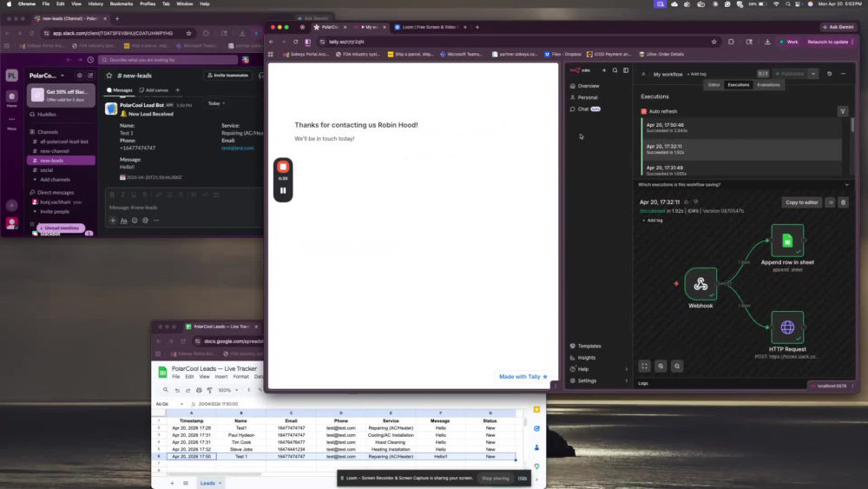
Task: Compose a new Slack message
Action: (x=90, y=76)
